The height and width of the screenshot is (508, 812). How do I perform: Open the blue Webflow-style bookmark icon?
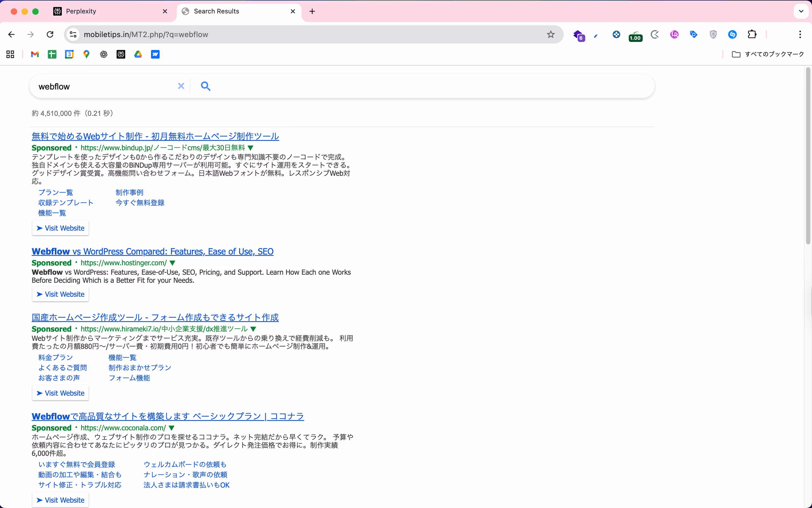point(155,54)
